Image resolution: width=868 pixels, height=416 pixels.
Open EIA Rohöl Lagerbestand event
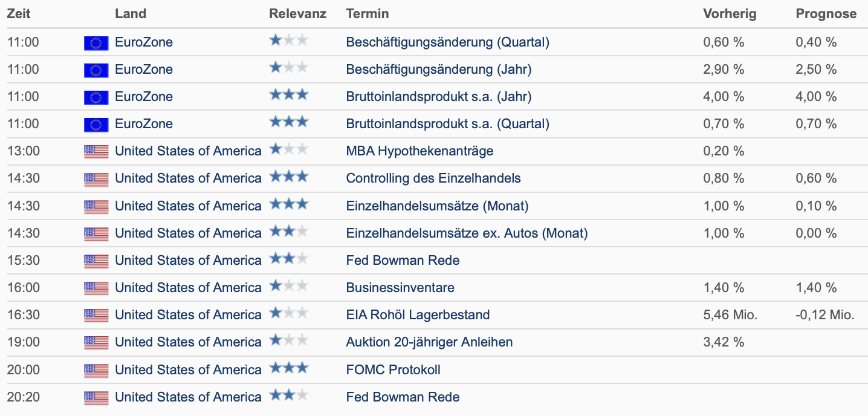point(418,315)
